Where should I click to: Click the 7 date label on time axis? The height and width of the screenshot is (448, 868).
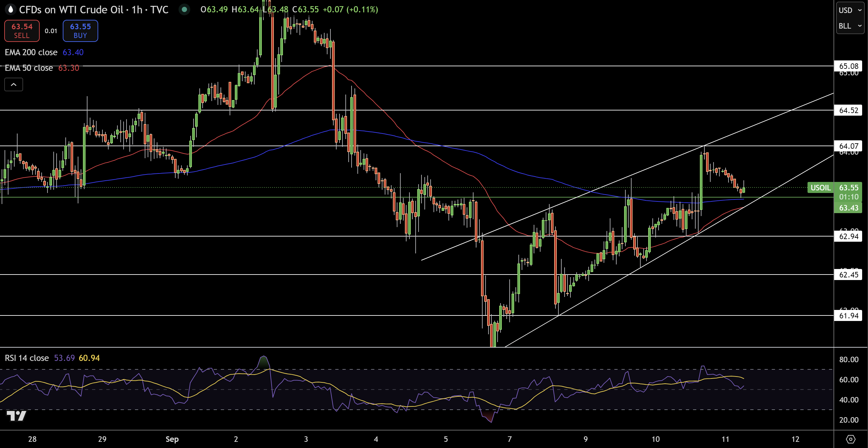pyautogui.click(x=510, y=439)
